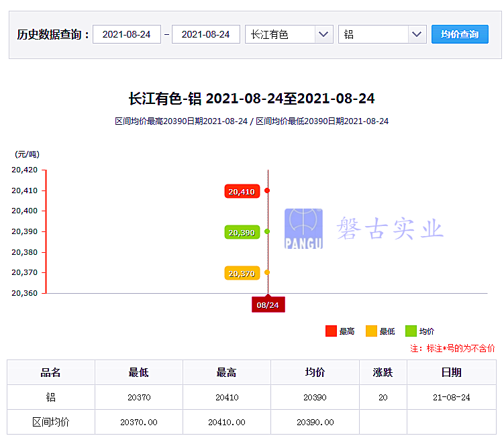The height and width of the screenshot is (444, 504).
Task: Toggle the 最低 orange legend swatch
Action: point(371,331)
